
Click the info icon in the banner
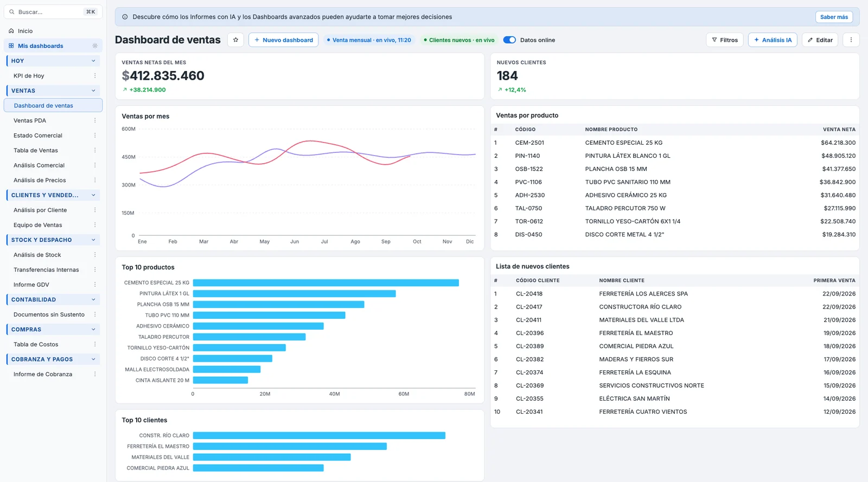point(125,17)
